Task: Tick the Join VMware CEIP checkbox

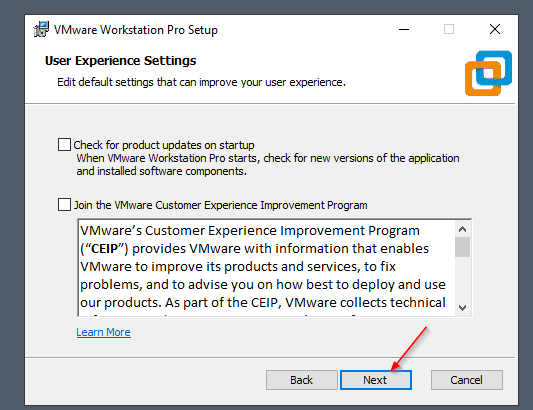Action: point(64,205)
